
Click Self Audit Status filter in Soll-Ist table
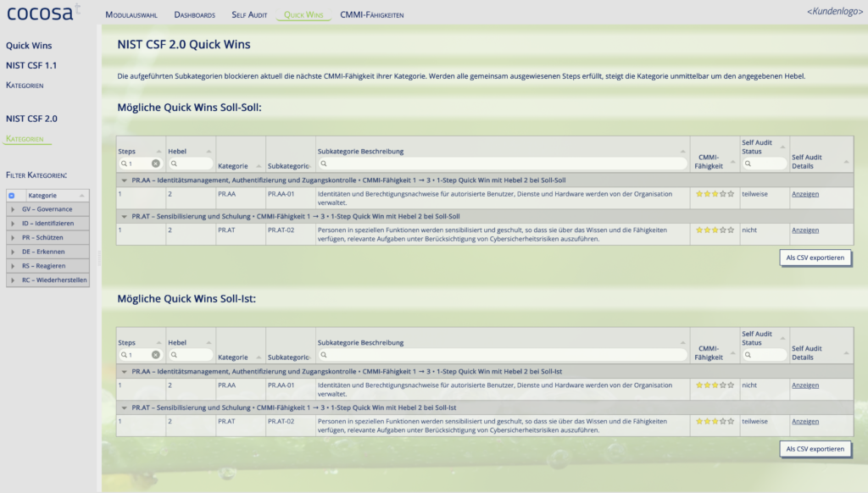[764, 355]
